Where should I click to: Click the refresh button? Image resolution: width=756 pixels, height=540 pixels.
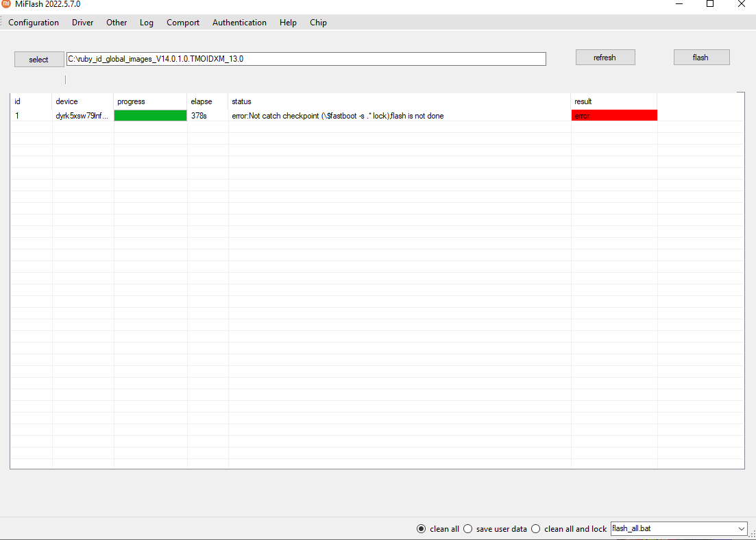(605, 58)
